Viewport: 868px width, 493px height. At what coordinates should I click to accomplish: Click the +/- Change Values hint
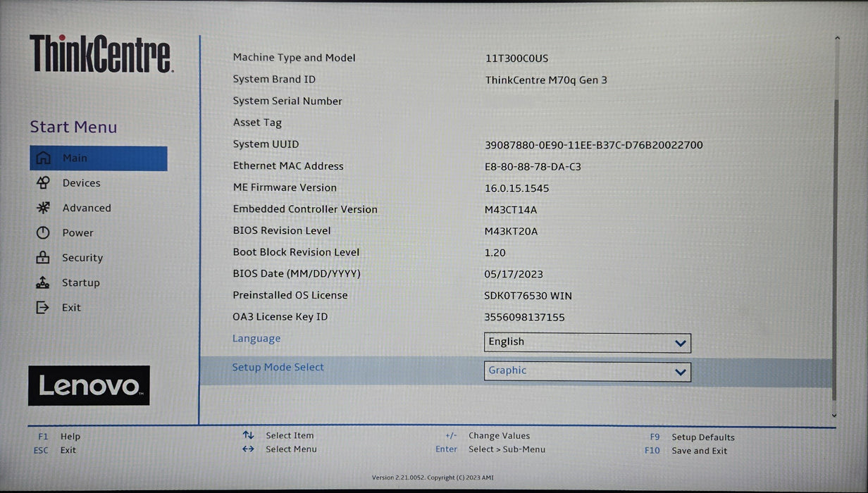click(488, 436)
